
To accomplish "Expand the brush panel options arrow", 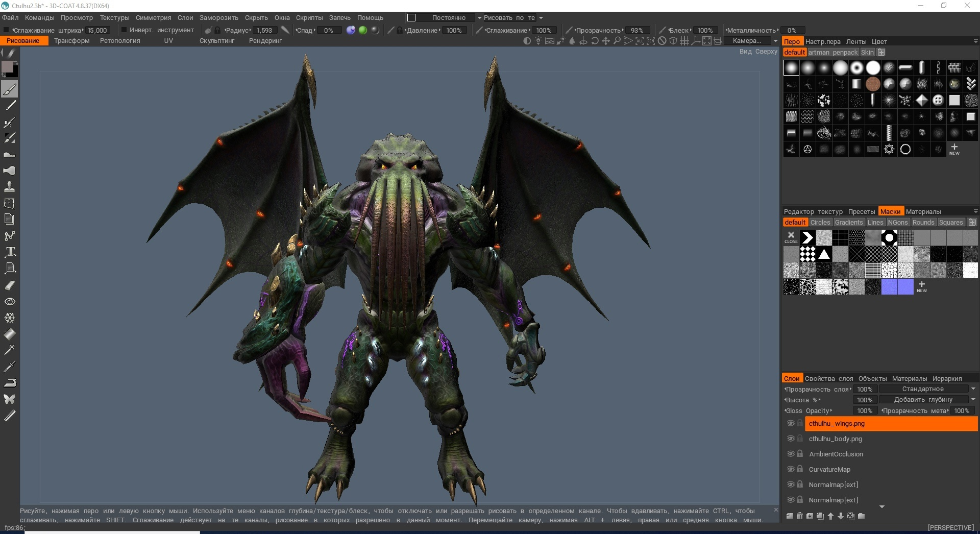I will [x=976, y=41].
